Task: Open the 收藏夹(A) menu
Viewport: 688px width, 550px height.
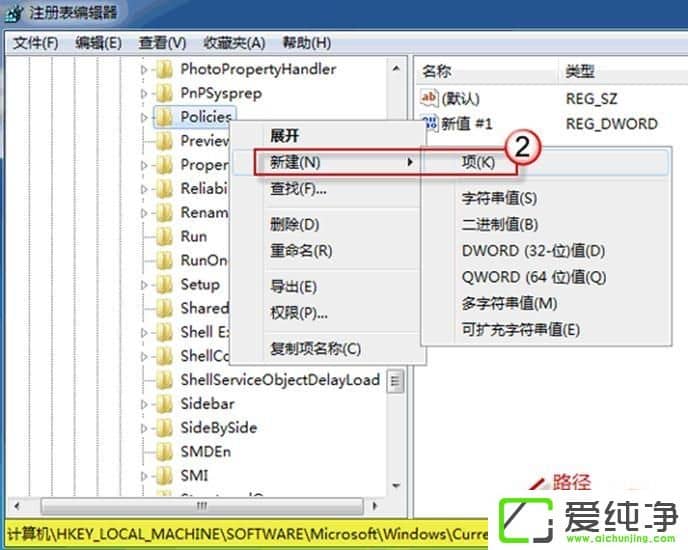Action: [x=234, y=43]
